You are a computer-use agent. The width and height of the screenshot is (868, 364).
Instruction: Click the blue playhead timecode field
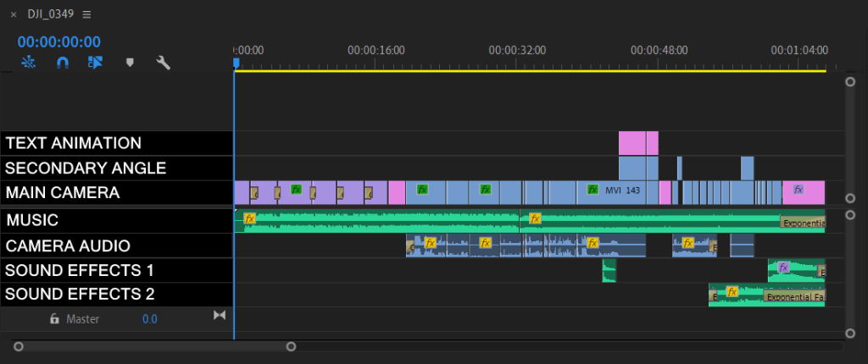pyautogui.click(x=58, y=41)
